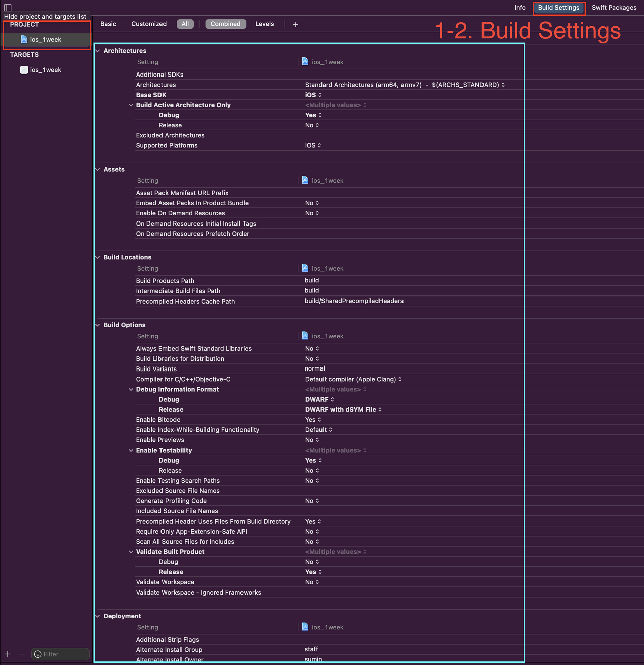Change Embed Asset Packs In Product Bundle value
This screenshot has height=665, width=644.
[312, 203]
